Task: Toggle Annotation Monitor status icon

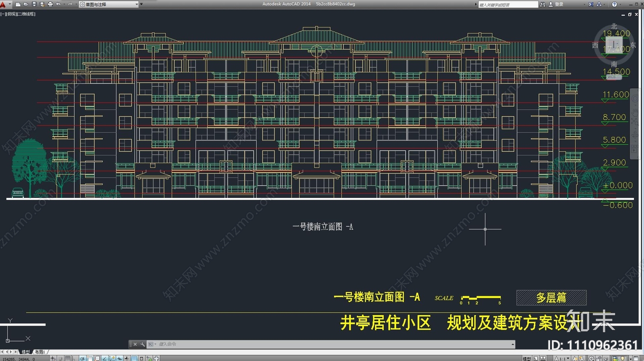Action: (x=156, y=358)
